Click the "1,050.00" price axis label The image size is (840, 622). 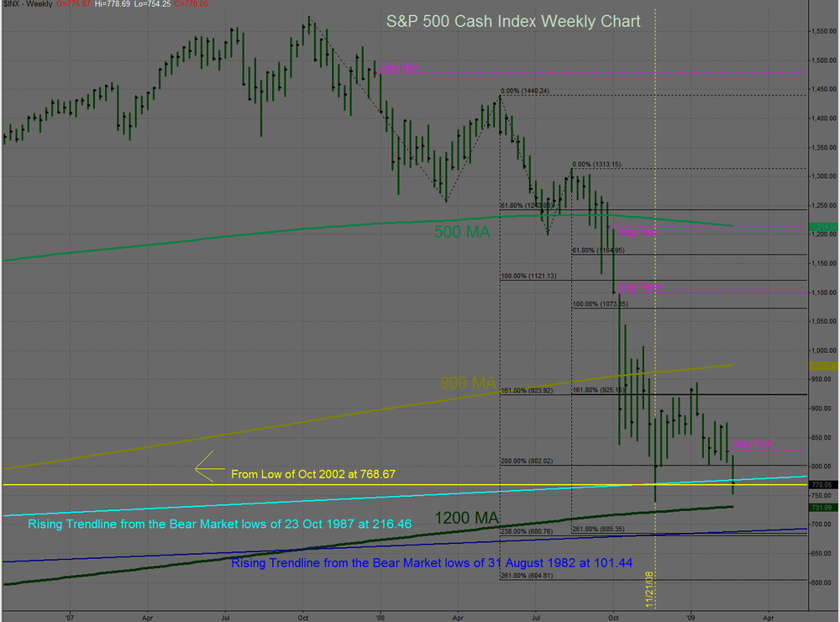(824, 322)
